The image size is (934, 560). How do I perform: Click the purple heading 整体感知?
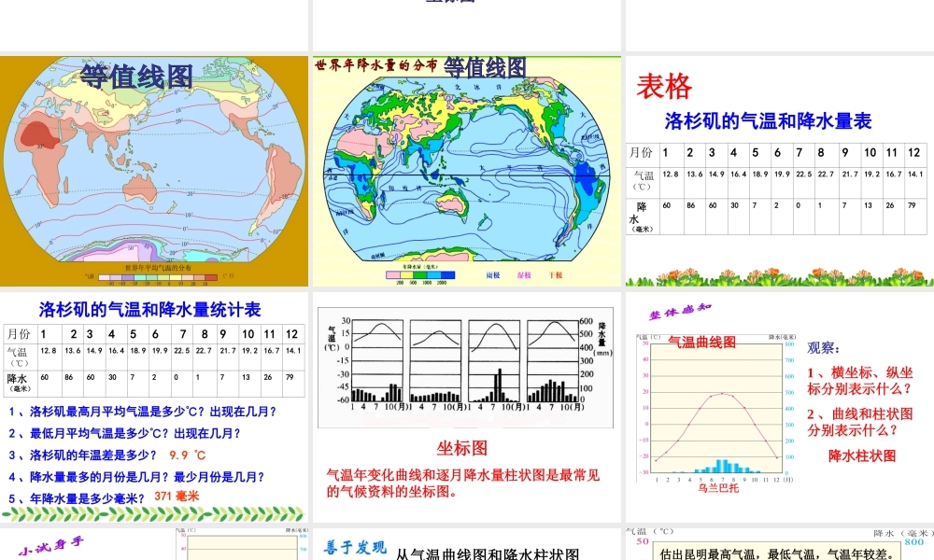(680, 311)
